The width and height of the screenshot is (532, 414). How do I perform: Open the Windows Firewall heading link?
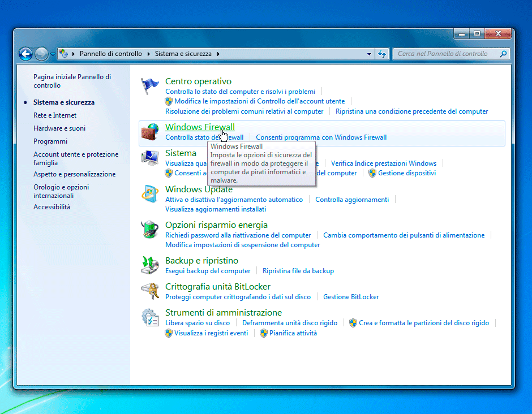(x=200, y=127)
